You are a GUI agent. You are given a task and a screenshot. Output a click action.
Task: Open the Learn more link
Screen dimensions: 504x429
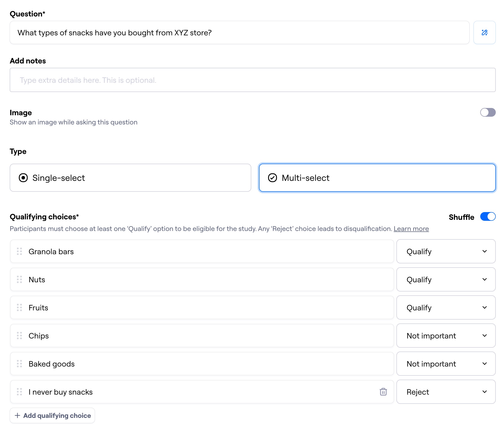point(411,229)
